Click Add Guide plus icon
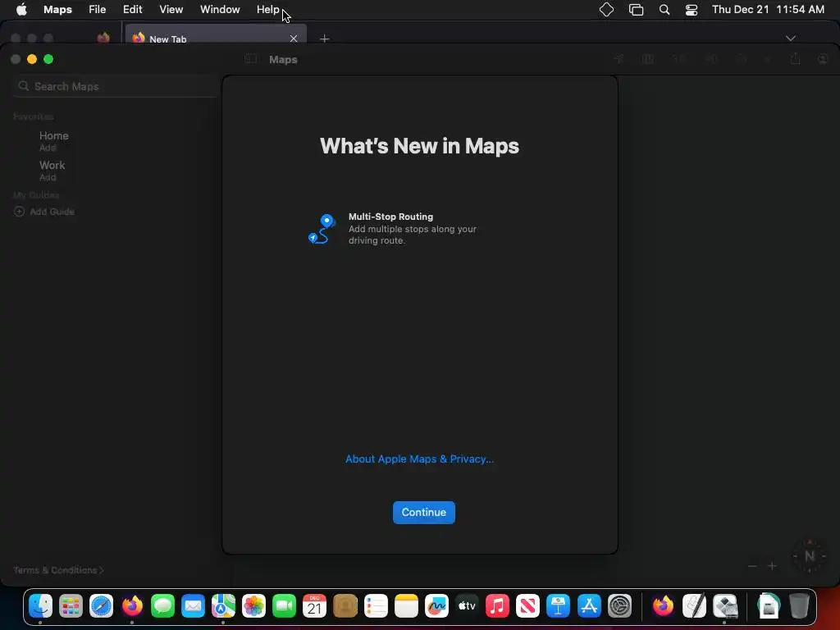The height and width of the screenshot is (630, 840). point(19,212)
